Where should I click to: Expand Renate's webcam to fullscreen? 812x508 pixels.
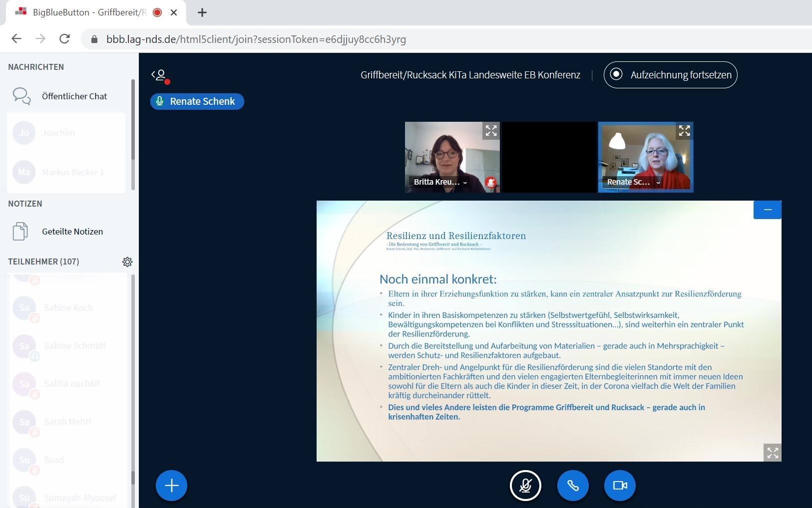click(684, 131)
